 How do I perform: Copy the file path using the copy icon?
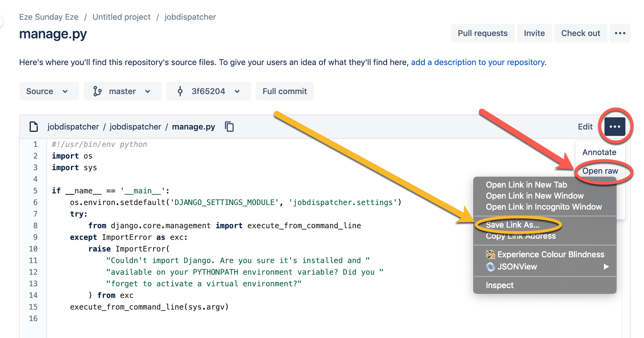229,127
